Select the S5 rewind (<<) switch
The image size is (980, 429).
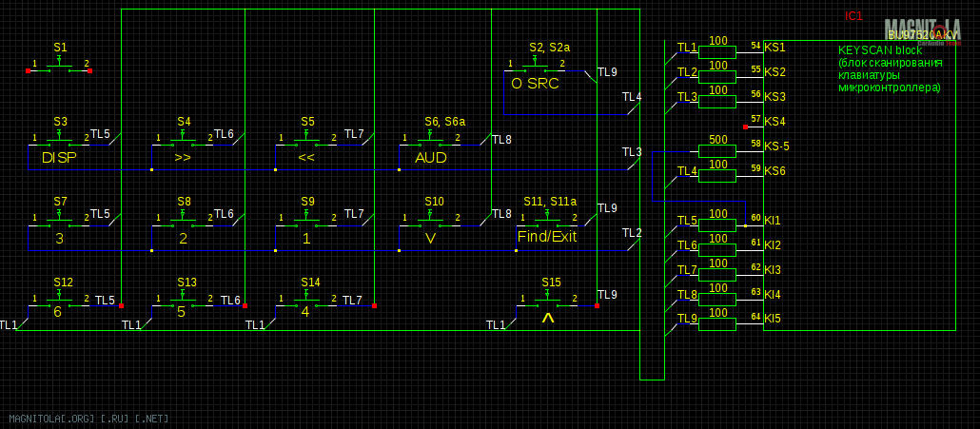coord(306,143)
